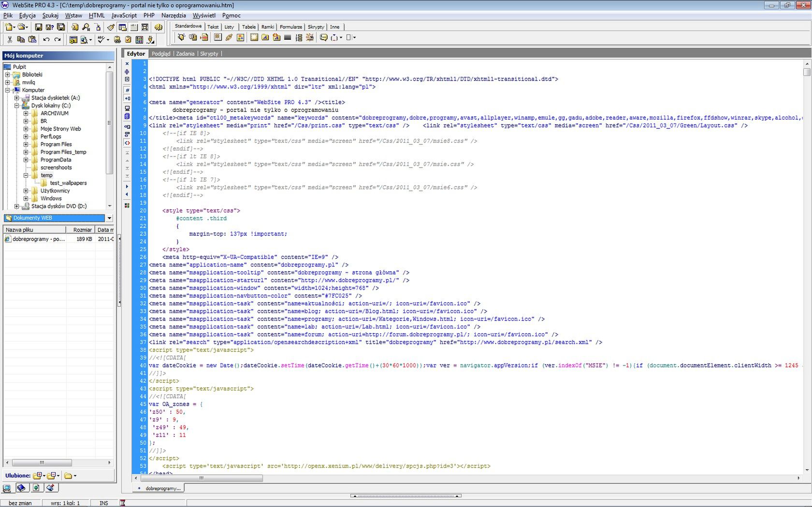Switch to the Formularze toolbar tab

(x=291, y=27)
